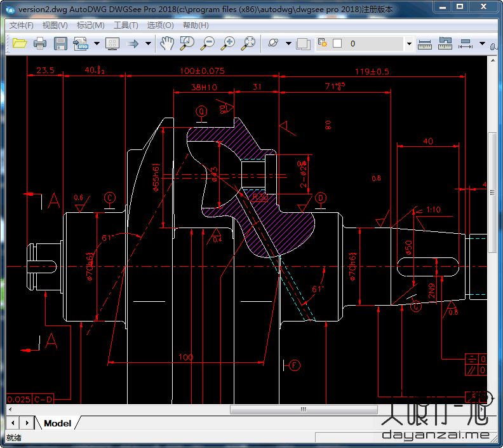Select the ruler distance measure tool

(425, 44)
